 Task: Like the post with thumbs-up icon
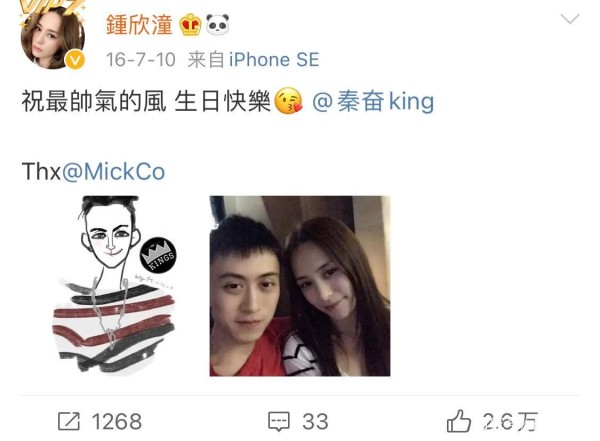(x=458, y=421)
